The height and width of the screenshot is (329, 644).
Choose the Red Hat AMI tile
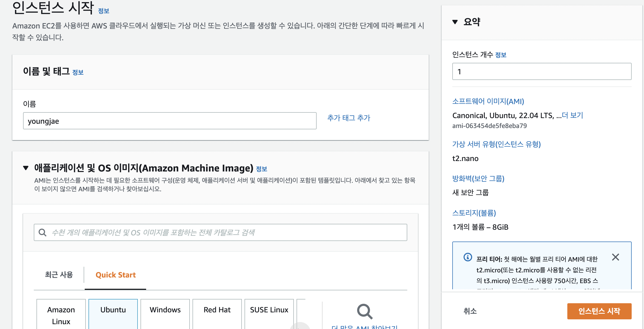(x=217, y=312)
